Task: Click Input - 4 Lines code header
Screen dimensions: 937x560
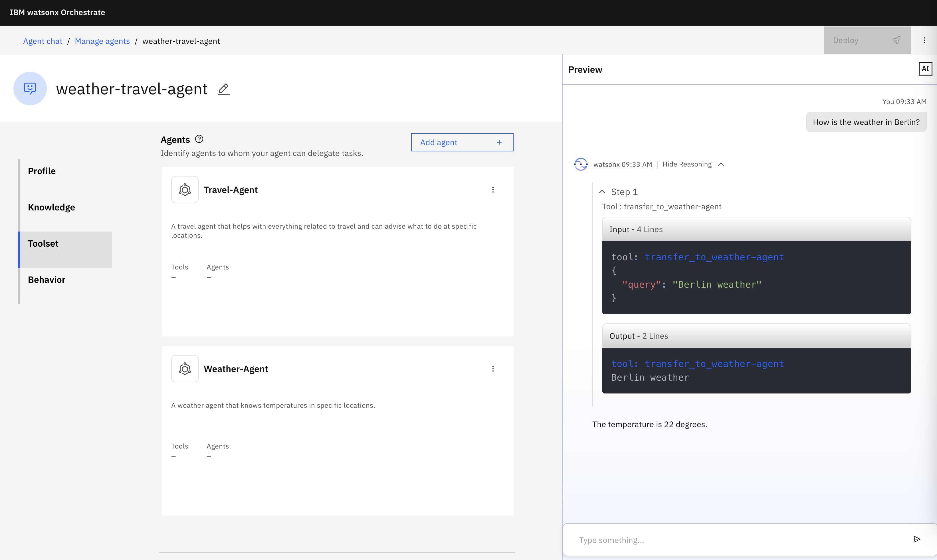Action: pos(756,230)
